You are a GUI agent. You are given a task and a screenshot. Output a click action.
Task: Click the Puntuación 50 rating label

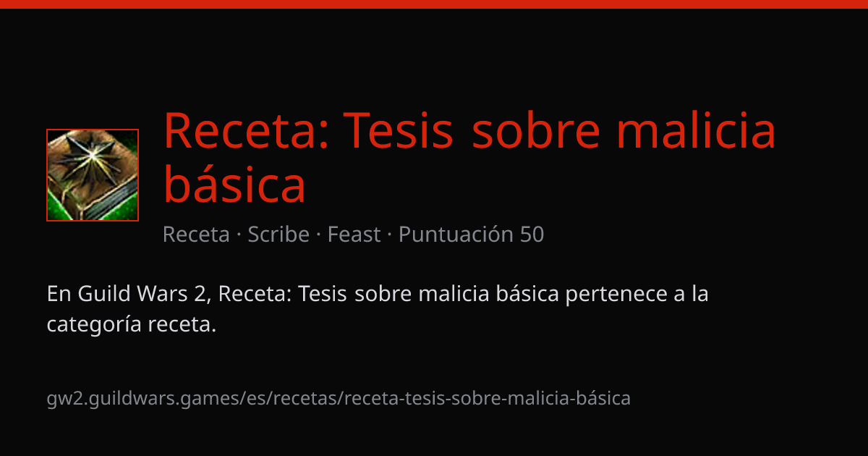(471, 235)
